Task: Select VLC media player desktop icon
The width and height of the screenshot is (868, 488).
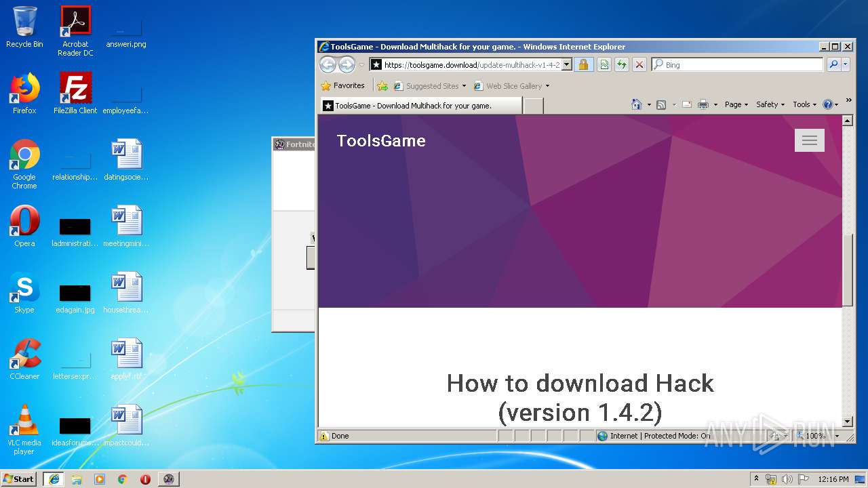Action: [x=24, y=430]
